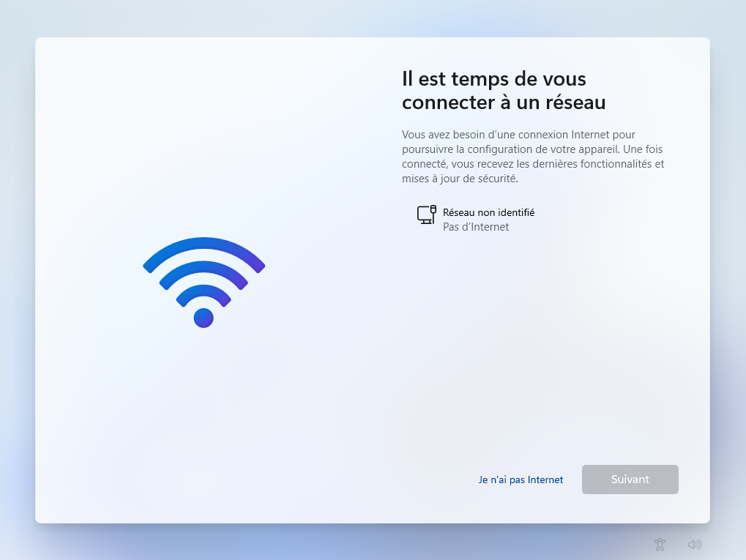Click the words 'connecter à un réseau' in the title

pos(504,102)
